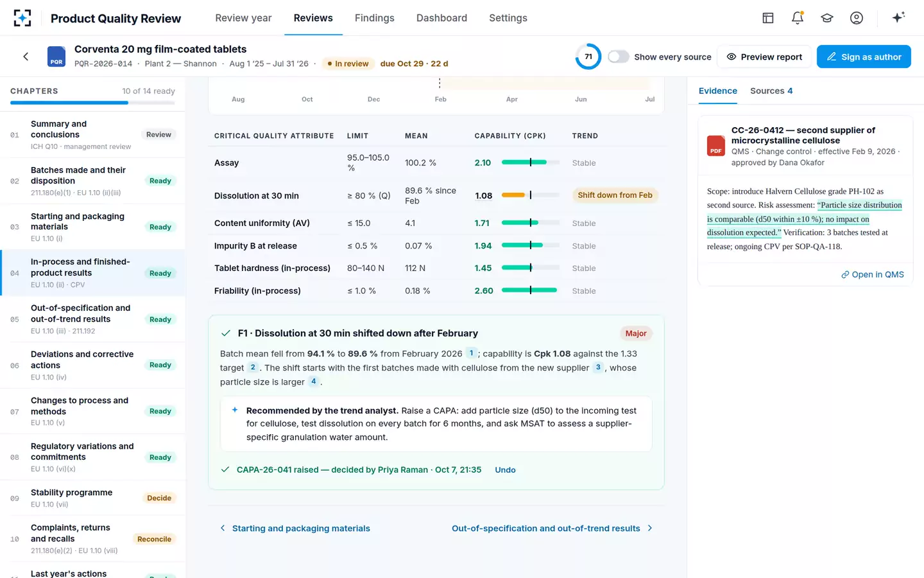Screen dimensions: 924x578
Task: Open chapter 10 Complaints, returns and recalls
Action: (92, 539)
